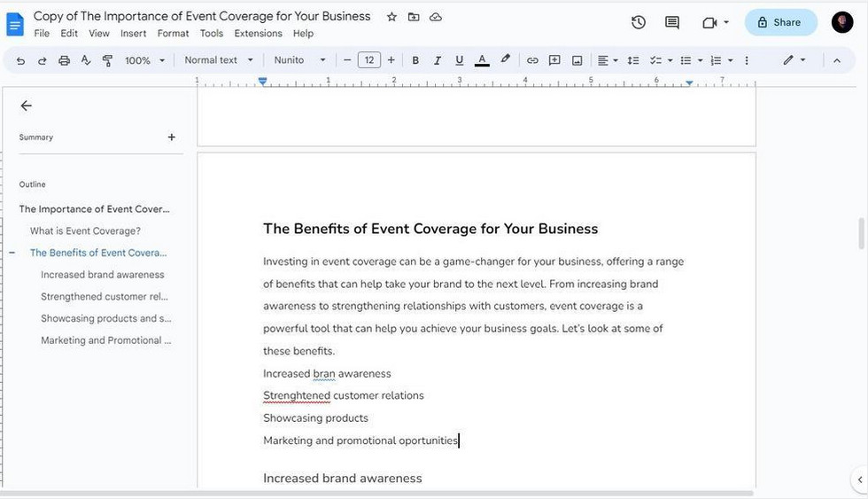Start a video call with camera icon
The height and width of the screenshot is (499, 868).
coord(709,23)
